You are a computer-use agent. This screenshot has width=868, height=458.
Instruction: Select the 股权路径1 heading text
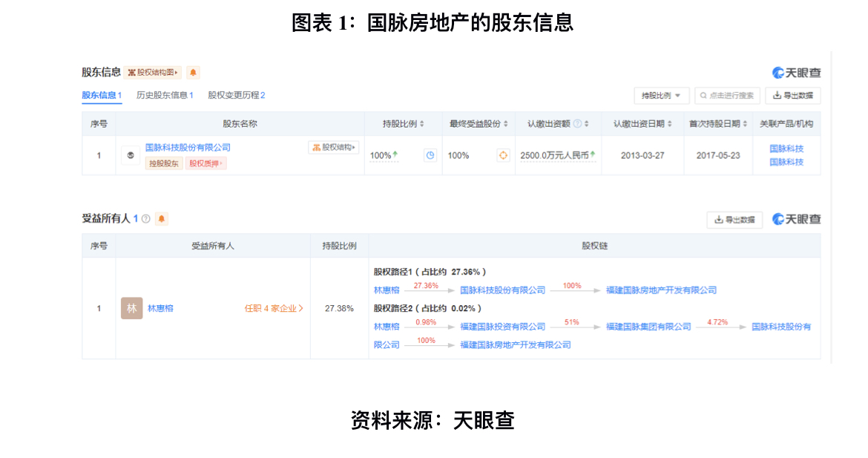[x=430, y=272]
